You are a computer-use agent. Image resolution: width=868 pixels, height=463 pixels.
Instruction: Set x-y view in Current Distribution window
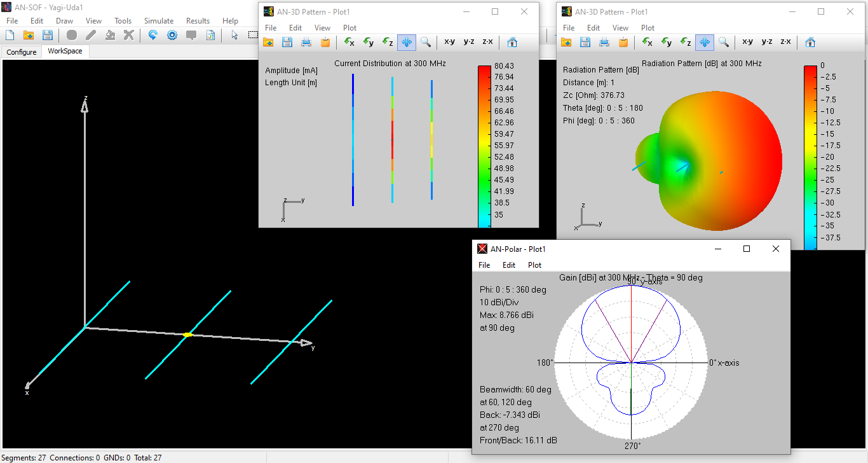(x=449, y=42)
